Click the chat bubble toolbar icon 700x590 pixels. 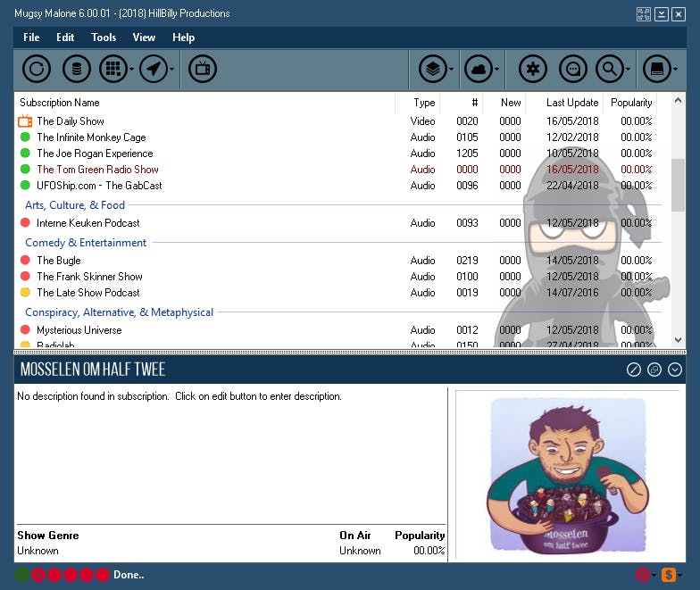pyautogui.click(x=573, y=69)
